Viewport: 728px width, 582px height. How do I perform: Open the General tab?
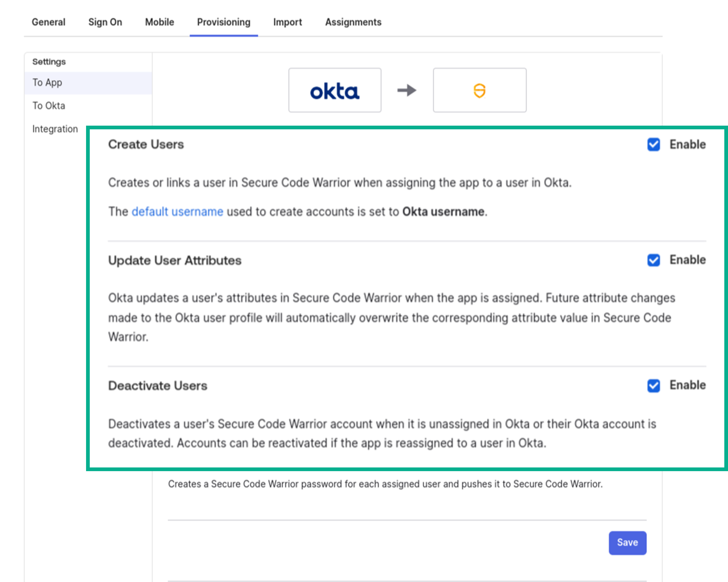click(48, 22)
